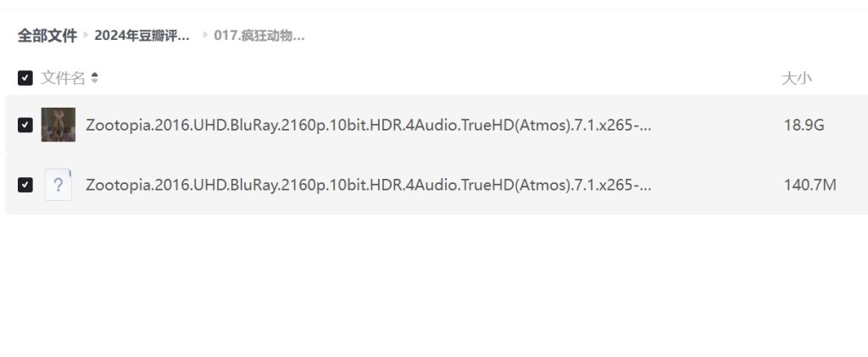Click the 18.9G size value
This screenshot has height=357, width=868.
(804, 126)
